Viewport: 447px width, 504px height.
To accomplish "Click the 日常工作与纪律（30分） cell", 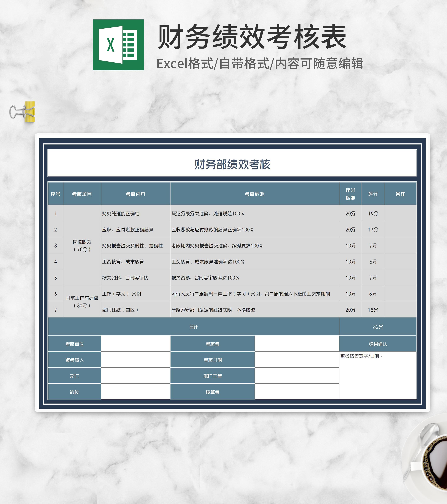I will [82, 302].
